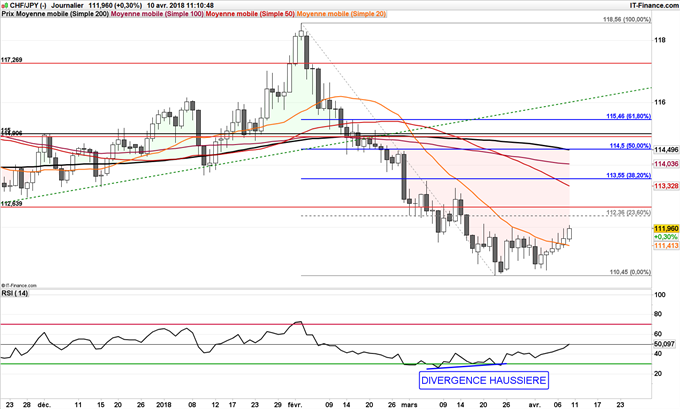The height and width of the screenshot is (409, 680).
Task: Click the orange 111,413 price tag
Action: [666, 246]
